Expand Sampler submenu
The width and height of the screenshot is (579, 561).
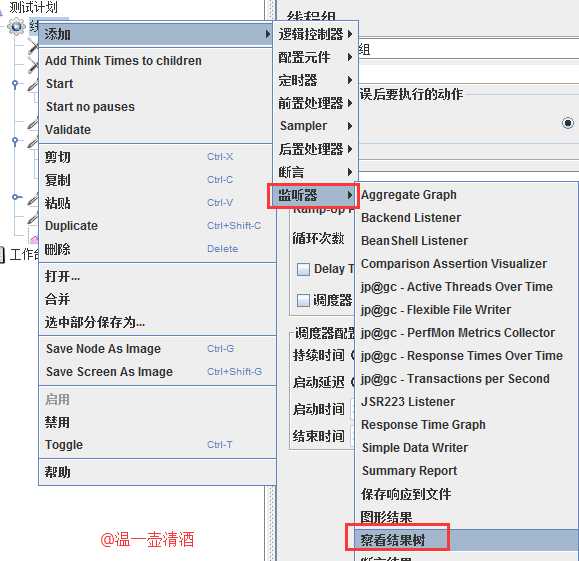pyautogui.click(x=315, y=126)
